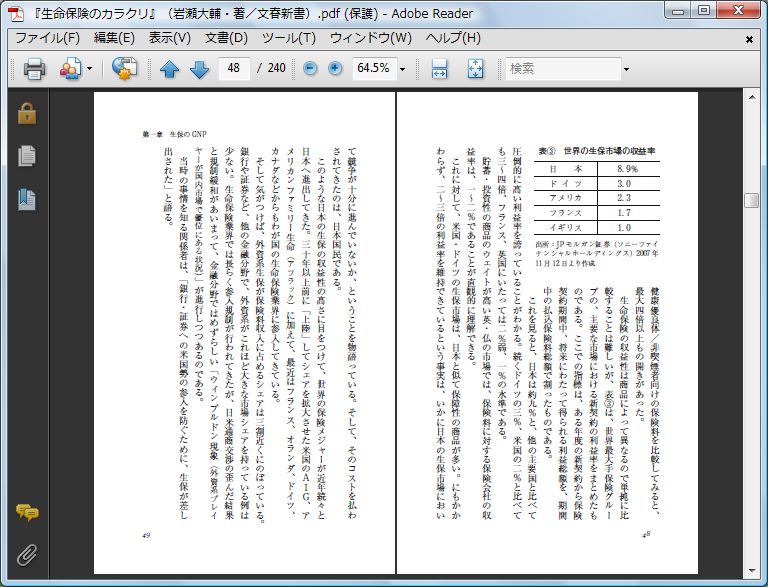Click the page number 49 on left page
Image resolution: width=768 pixels, height=587 pixels.
[x=146, y=536]
